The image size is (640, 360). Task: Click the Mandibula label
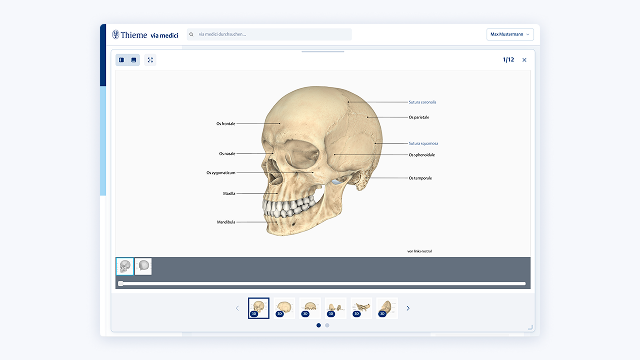(226, 222)
